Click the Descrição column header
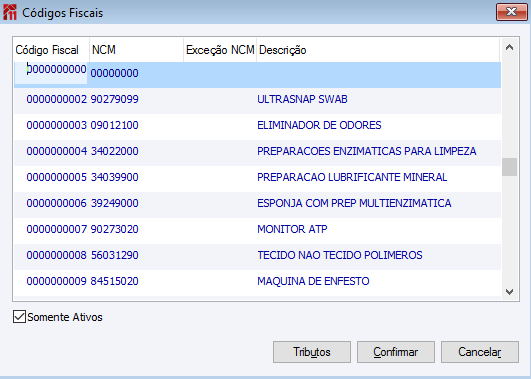531x379 pixels. click(378, 50)
